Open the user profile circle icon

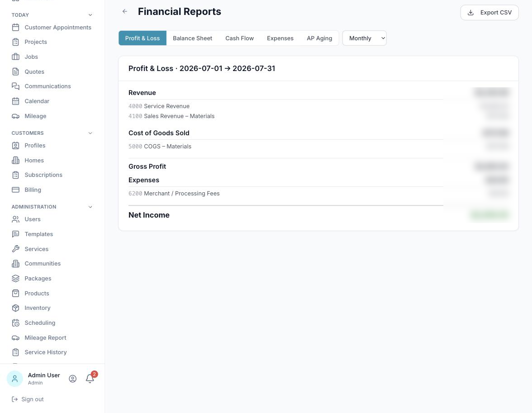click(x=72, y=379)
